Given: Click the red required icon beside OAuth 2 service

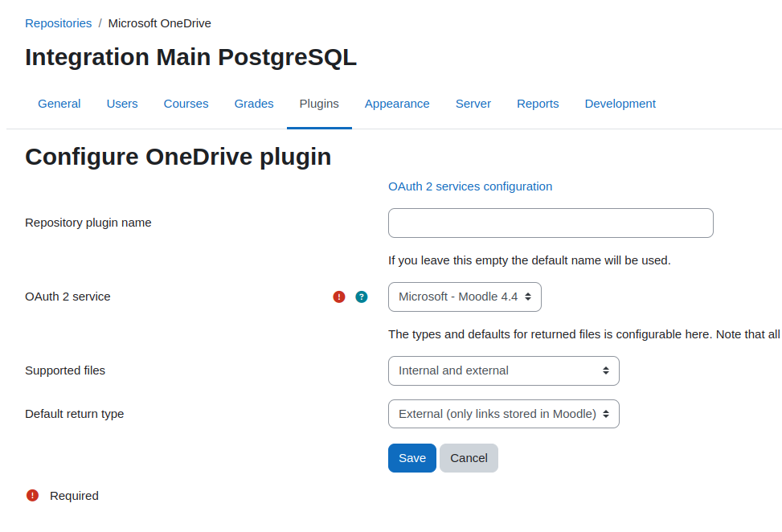Looking at the screenshot, I should click(339, 297).
